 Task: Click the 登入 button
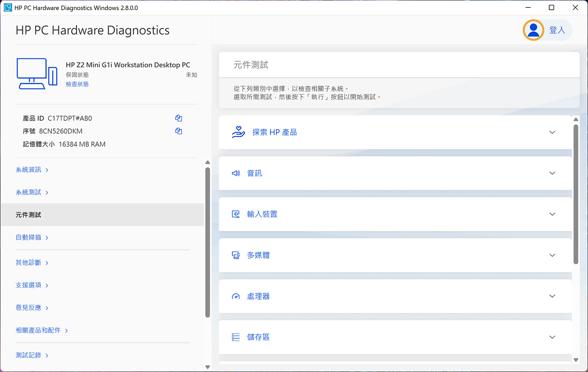click(558, 30)
